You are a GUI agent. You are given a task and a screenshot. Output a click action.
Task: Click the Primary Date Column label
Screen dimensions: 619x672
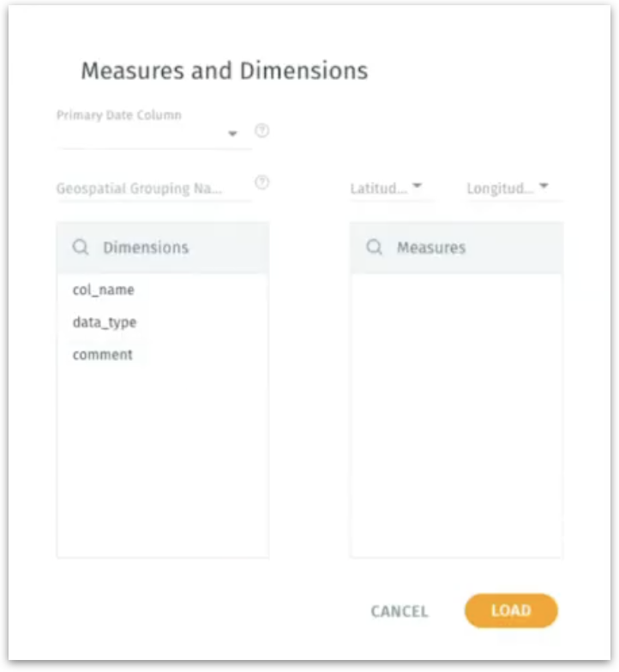click(119, 115)
